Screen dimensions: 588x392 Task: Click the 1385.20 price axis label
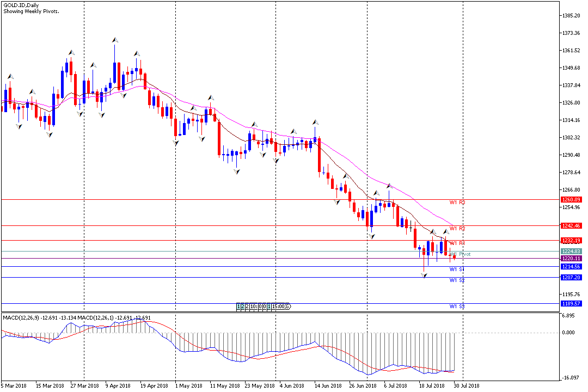click(571, 16)
